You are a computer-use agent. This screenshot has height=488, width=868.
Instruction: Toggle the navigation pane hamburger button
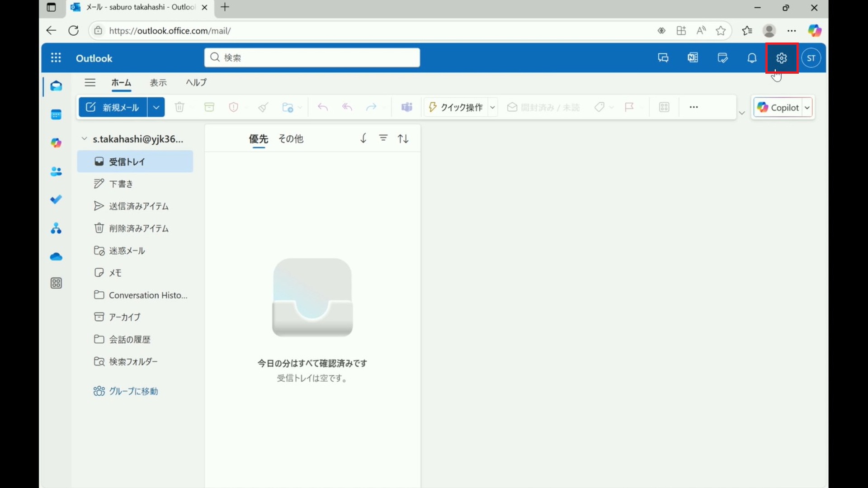[90, 82]
